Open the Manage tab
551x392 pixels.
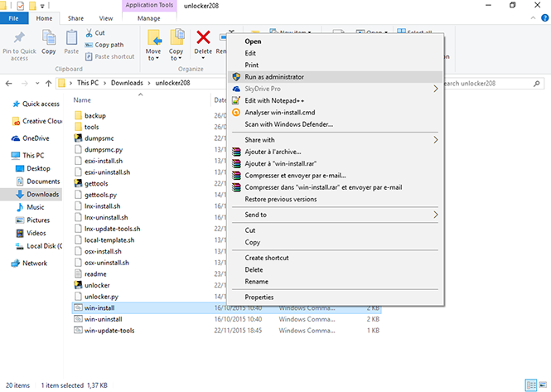click(149, 18)
